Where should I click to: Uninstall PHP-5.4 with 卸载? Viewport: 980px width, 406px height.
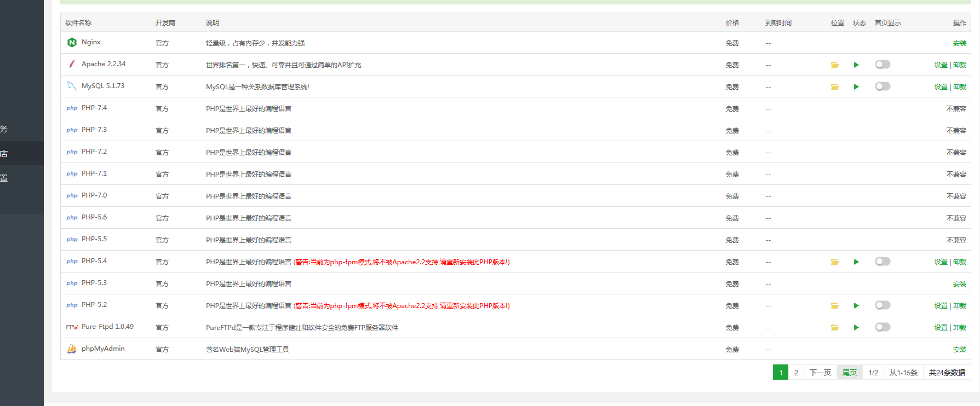[960, 262]
